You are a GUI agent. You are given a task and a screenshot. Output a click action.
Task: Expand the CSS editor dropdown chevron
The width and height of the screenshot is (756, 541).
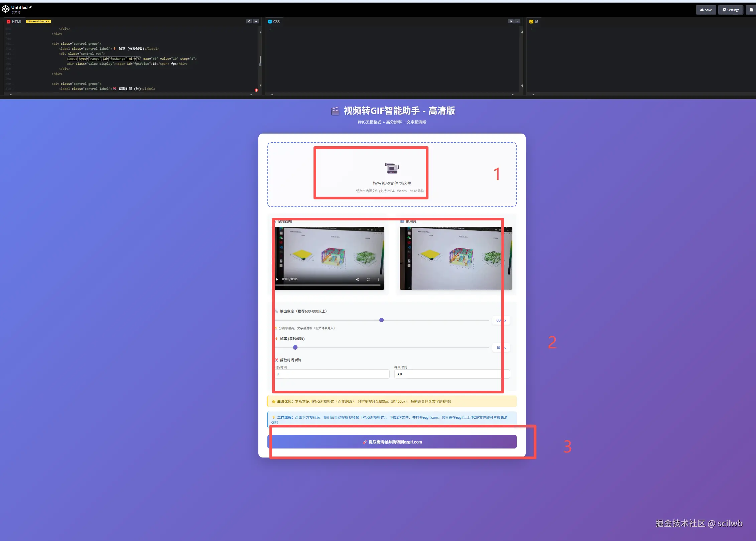517,21
